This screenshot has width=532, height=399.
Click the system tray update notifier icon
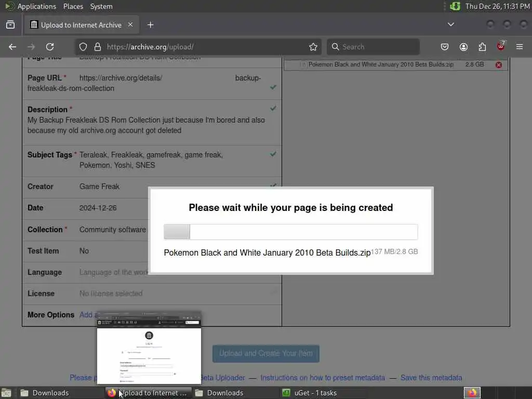pyautogui.click(x=455, y=6)
